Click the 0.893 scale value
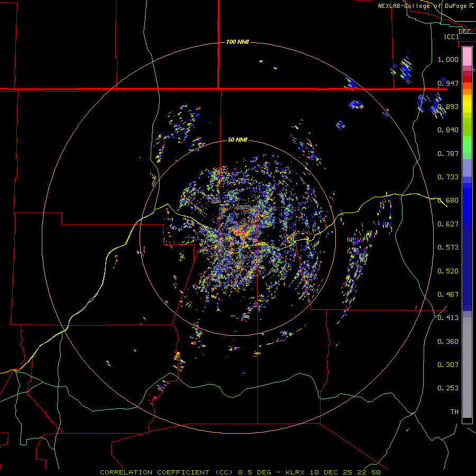 click(x=448, y=106)
